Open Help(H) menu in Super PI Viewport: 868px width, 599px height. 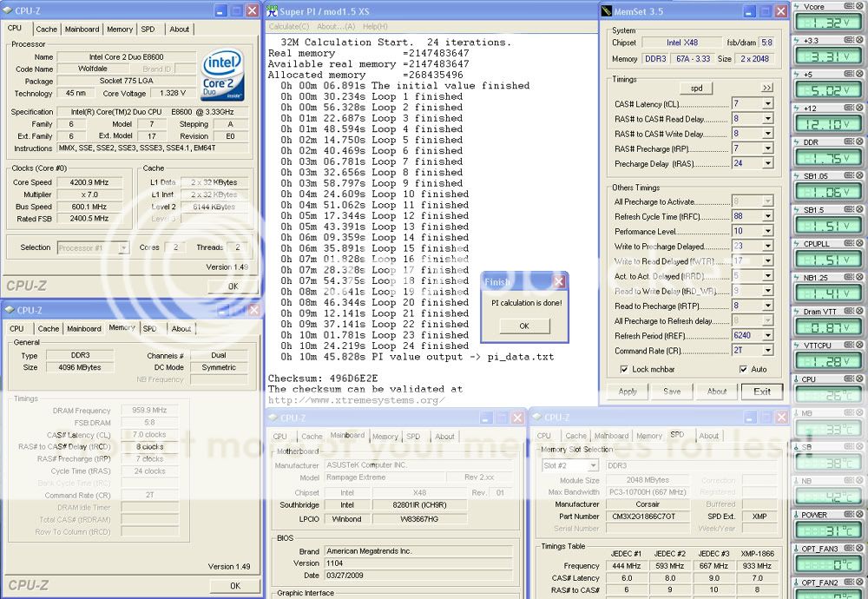(x=375, y=27)
